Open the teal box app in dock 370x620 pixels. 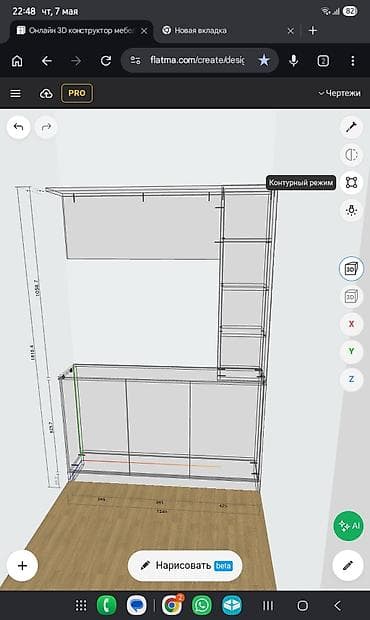[x=232, y=605]
